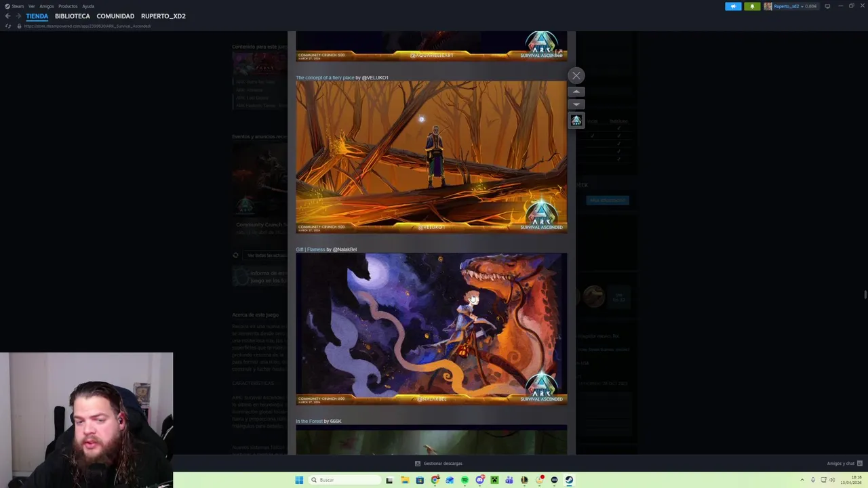Open the Minecraft creeper taskbar icon

[x=494, y=480]
